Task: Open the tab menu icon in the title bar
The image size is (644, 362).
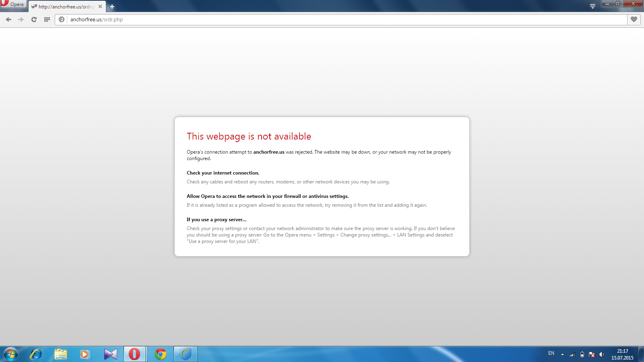Action: 592,6
